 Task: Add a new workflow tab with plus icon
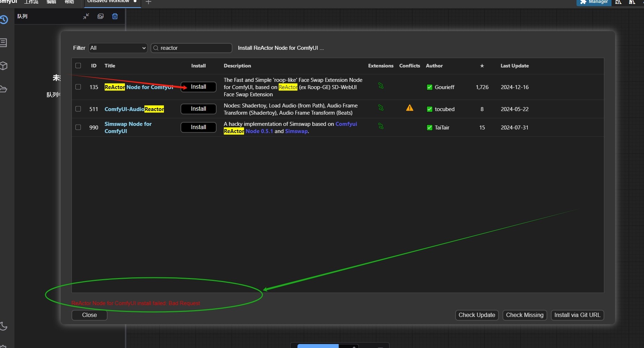pyautogui.click(x=148, y=2)
